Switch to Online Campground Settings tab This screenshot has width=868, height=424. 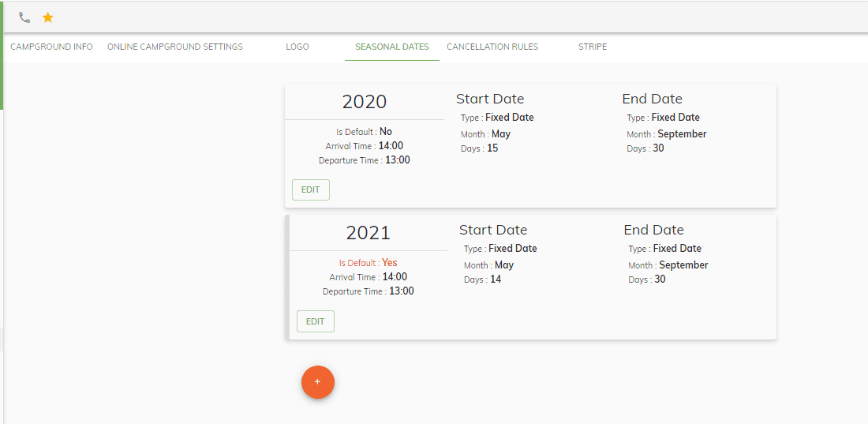pyautogui.click(x=175, y=47)
